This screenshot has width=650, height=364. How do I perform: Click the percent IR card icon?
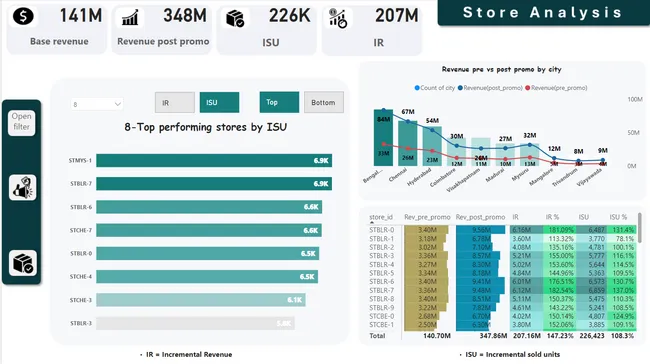(x=337, y=18)
